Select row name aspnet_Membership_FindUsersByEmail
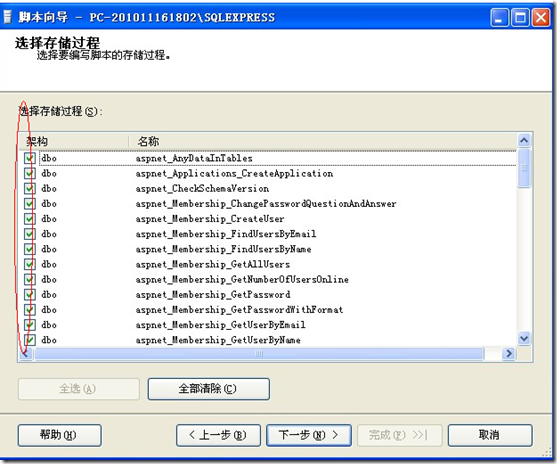557x464 pixels. (x=226, y=234)
